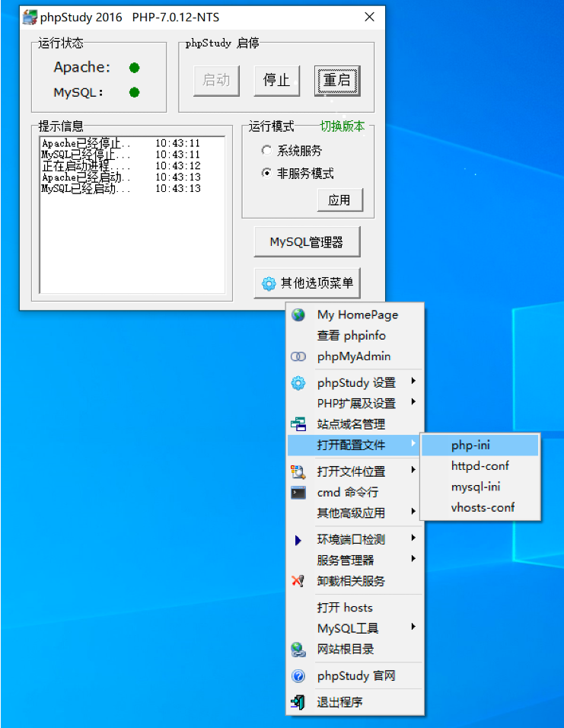Screen dimensions: 564x728
Task: Close the phpStudy window
Action: pyautogui.click(x=369, y=18)
